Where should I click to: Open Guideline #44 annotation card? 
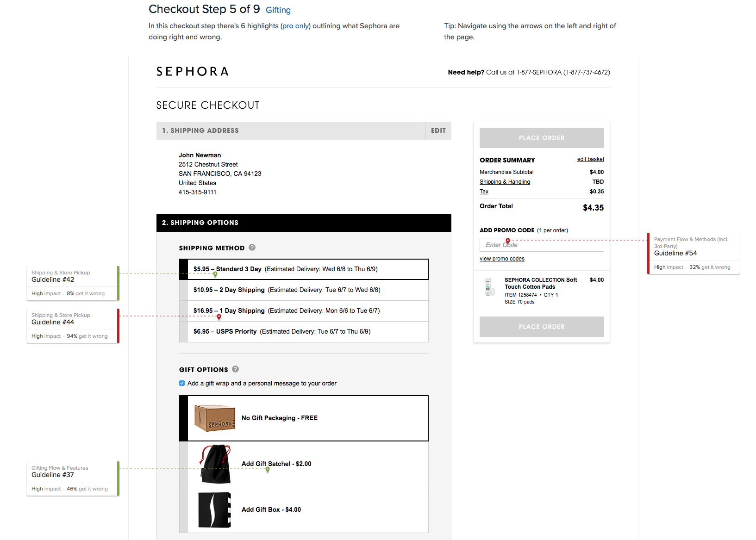pos(73,326)
